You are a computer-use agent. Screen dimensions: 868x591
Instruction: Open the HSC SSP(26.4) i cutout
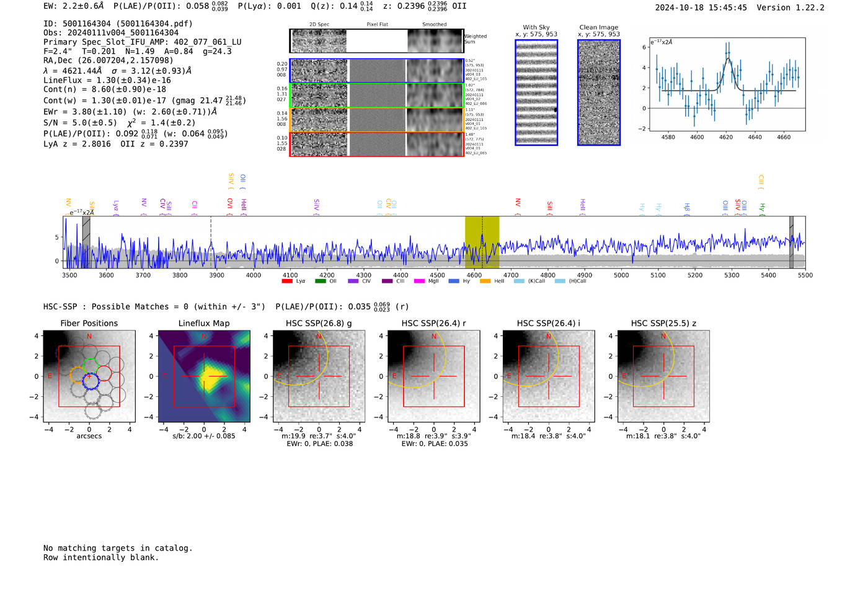point(549,376)
